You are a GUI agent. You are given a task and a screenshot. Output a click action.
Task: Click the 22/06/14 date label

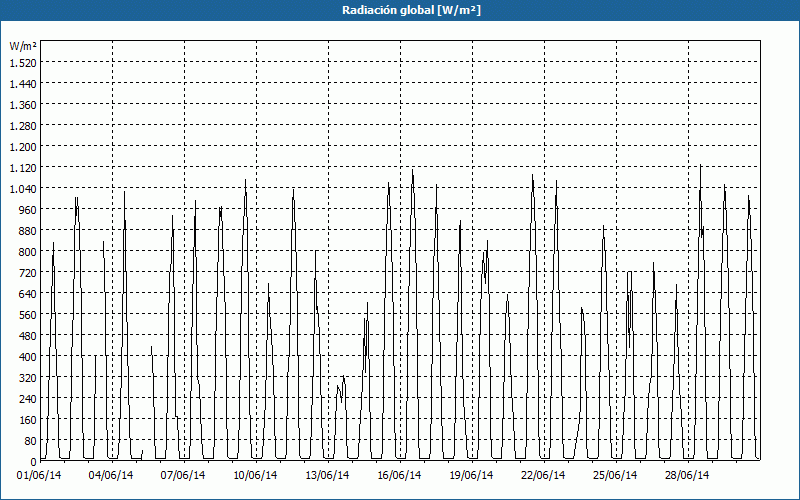click(543, 475)
